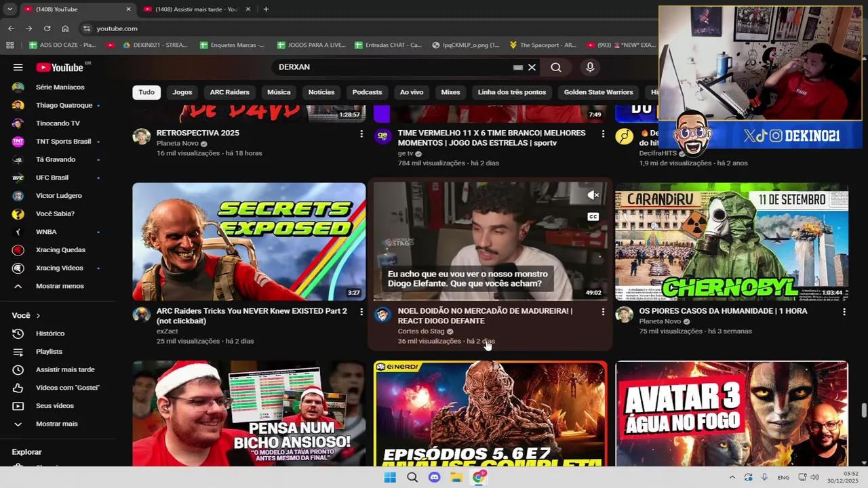Open the YouTube hamburger guide menu

tap(18, 67)
